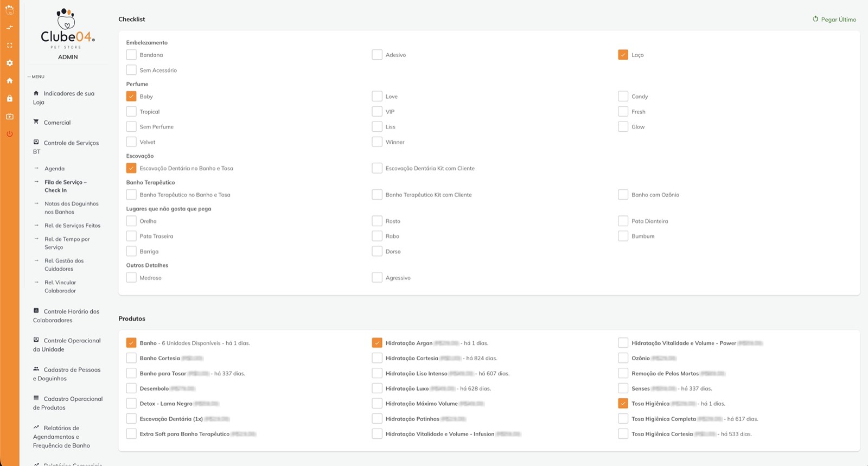Expand Cadastro de Pessoas e Doguinhos
Viewport: 868px width, 466px height.
pos(67,374)
